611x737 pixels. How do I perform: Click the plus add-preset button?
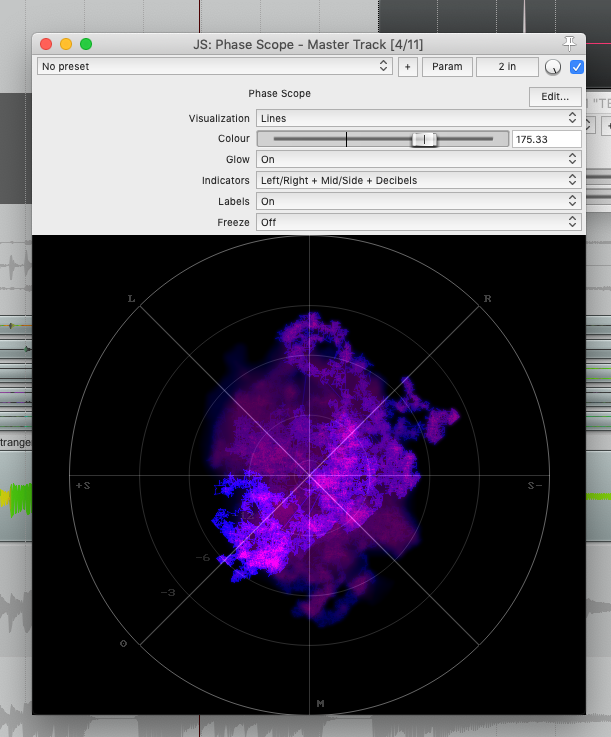click(407, 67)
